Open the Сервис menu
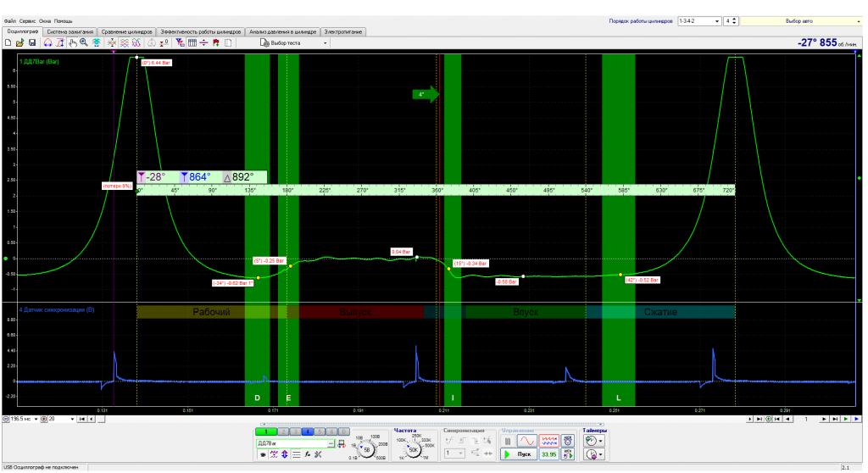Image resolution: width=868 pixels, height=473 pixels. (27, 21)
